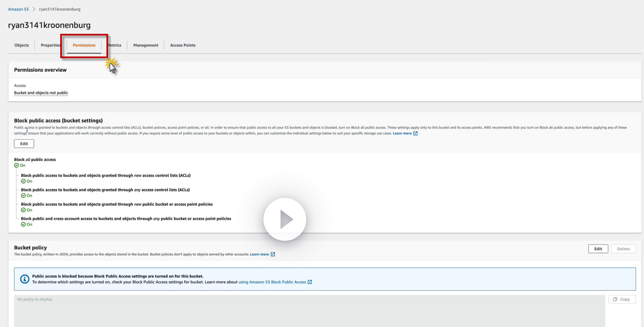Viewport: 644px width, 327px height.
Task: Go to the Metrics tab
Action: pos(114,45)
